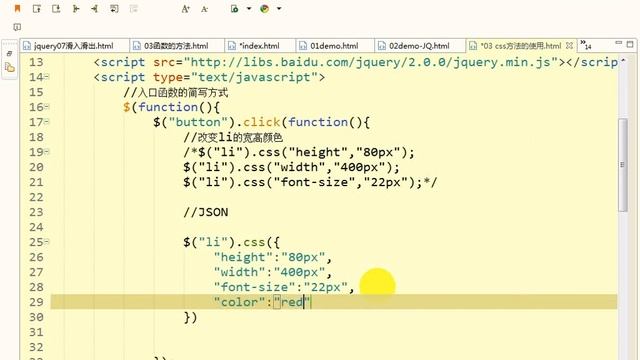Click the //JSON comment on line 23
This screenshot has width=640, height=360.
coord(206,212)
